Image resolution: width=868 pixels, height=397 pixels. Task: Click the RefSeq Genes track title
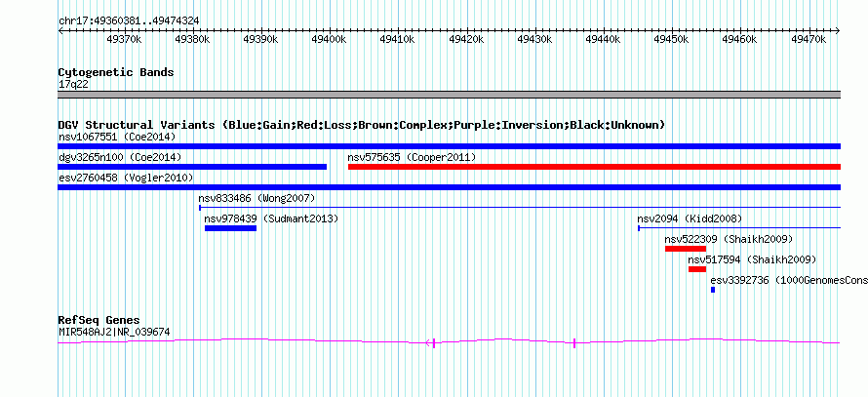point(99,320)
